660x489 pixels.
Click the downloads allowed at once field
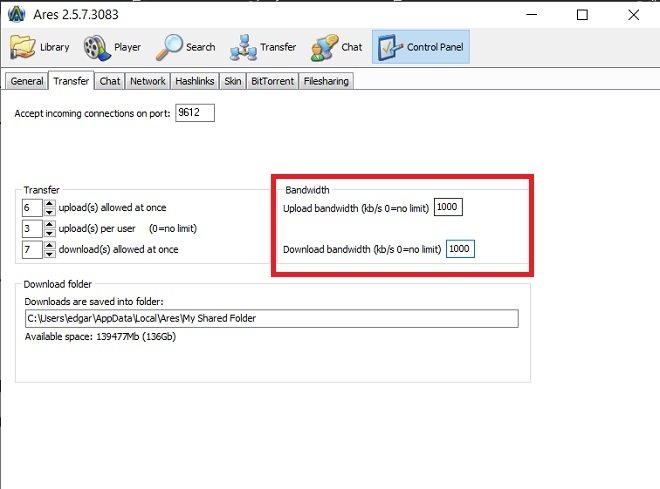[32, 250]
